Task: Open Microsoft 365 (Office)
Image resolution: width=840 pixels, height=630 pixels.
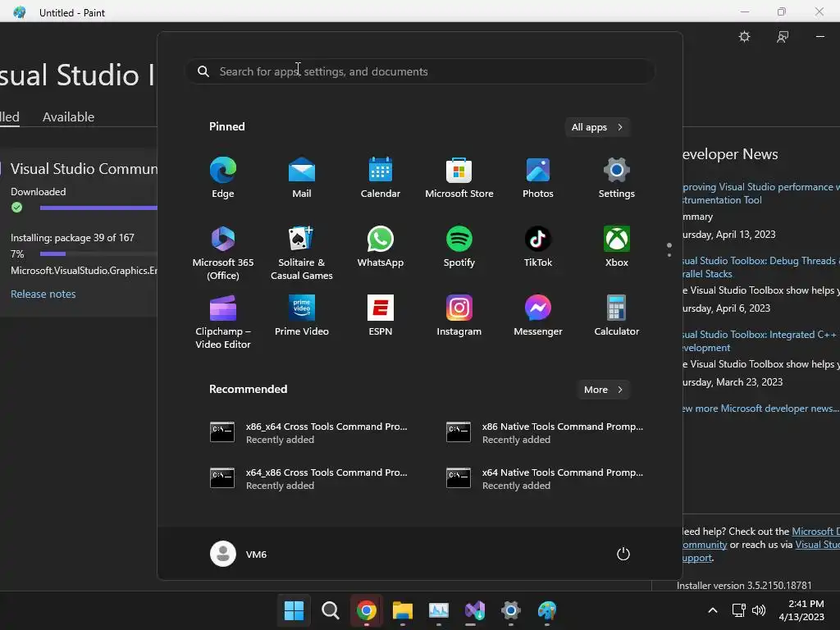Action: 223,253
